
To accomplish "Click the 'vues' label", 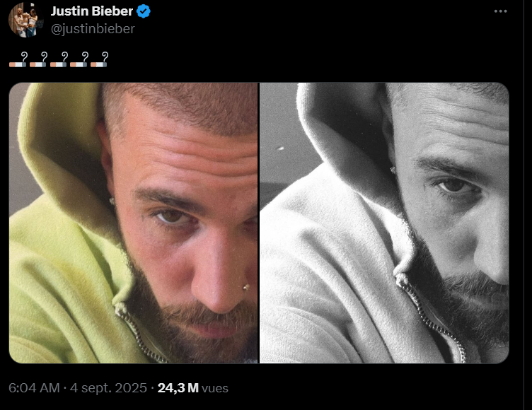I will pos(215,388).
